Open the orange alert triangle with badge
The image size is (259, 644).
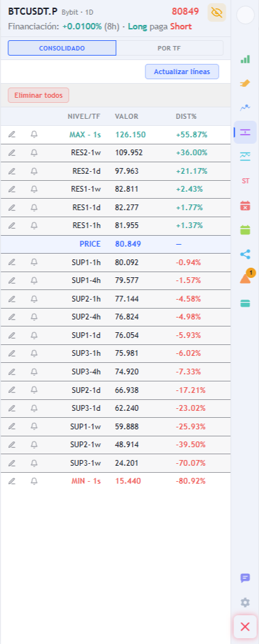pos(245,278)
